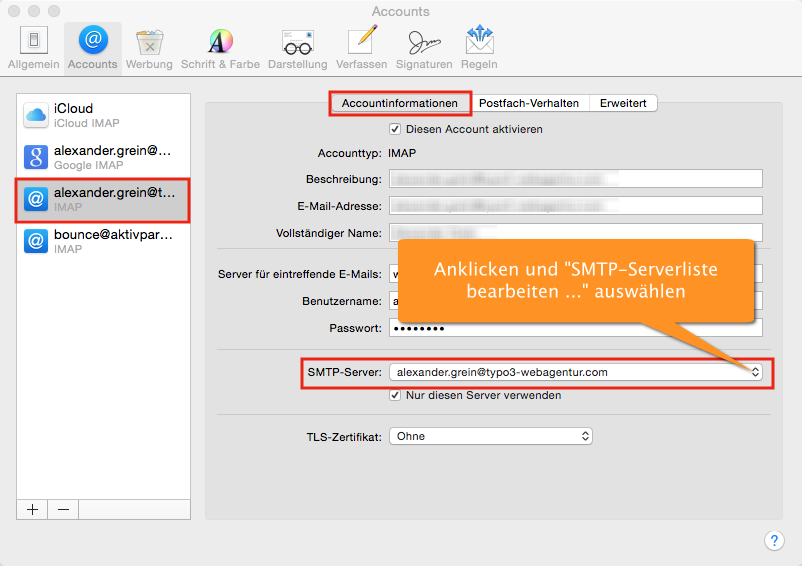Switch to the Erweitert tab
Image resolution: width=802 pixels, height=566 pixels.
coord(623,103)
